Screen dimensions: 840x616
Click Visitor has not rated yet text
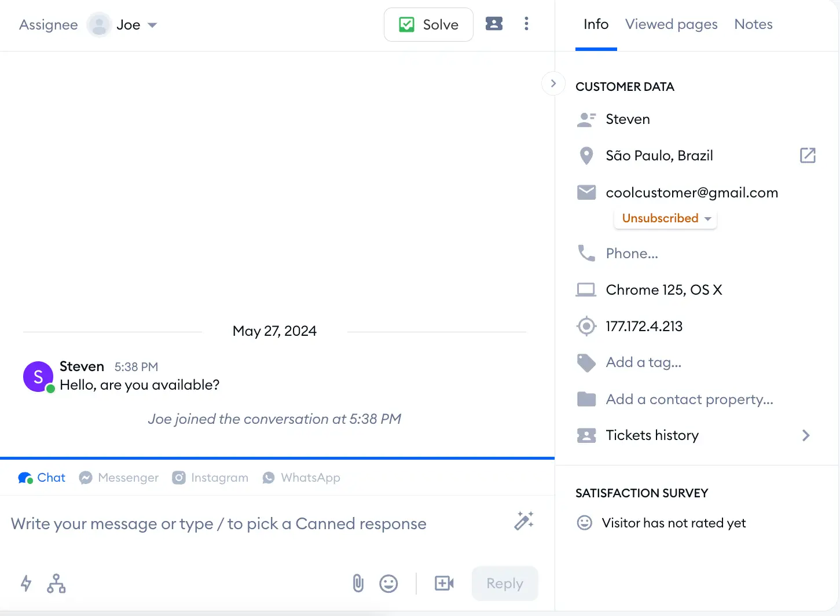[673, 523]
